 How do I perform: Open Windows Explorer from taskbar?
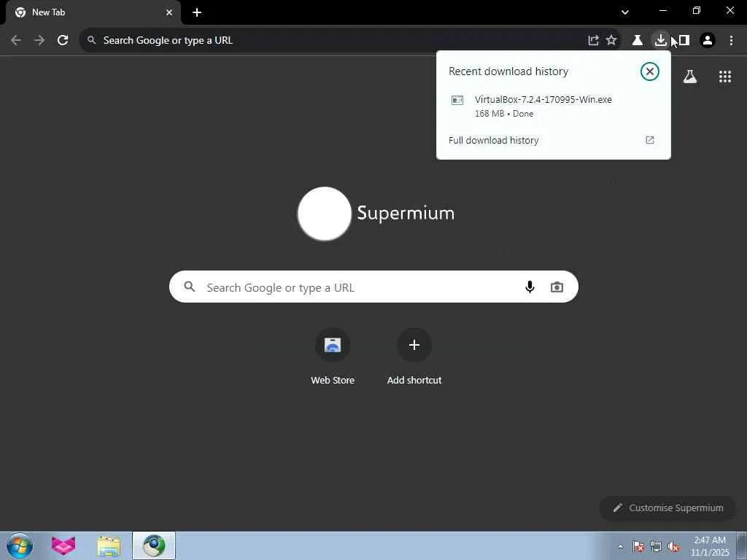point(109,545)
